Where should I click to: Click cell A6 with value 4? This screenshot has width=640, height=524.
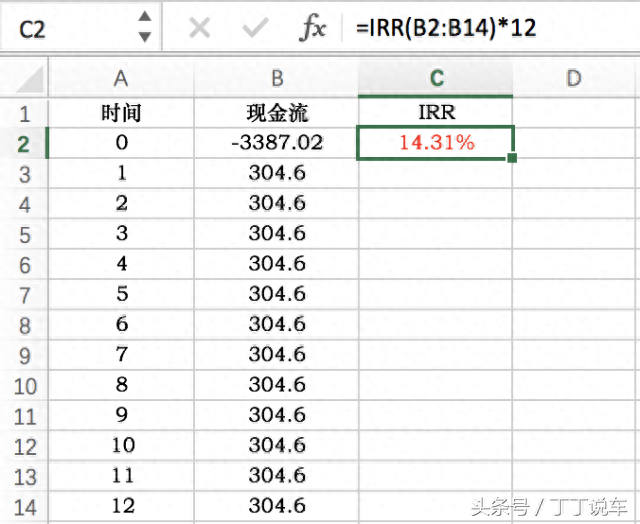[x=121, y=264]
